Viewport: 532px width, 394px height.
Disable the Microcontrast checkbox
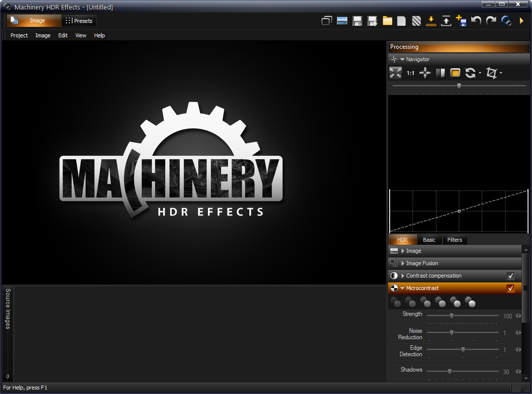tap(510, 289)
